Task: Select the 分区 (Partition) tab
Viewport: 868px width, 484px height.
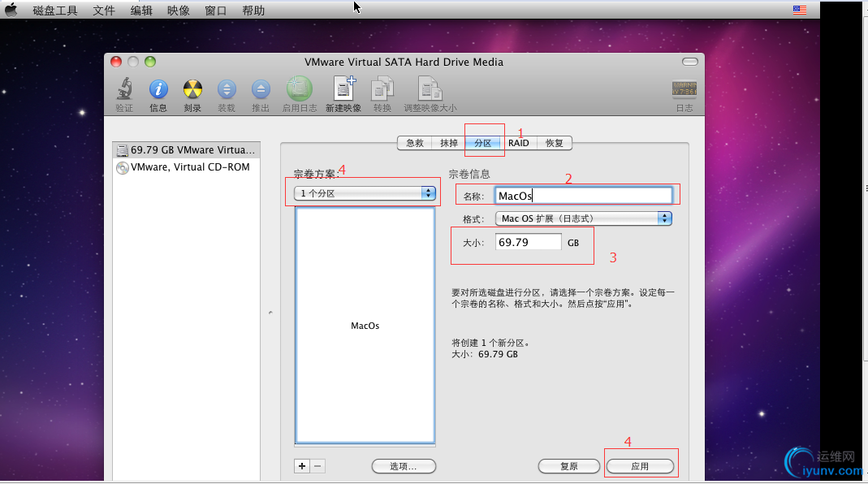Action: pos(482,143)
